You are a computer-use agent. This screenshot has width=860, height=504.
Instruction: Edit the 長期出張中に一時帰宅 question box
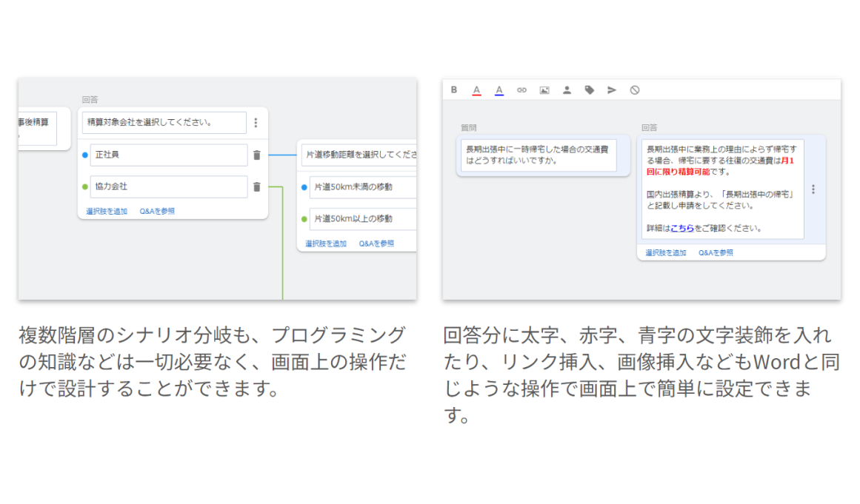coord(539,155)
